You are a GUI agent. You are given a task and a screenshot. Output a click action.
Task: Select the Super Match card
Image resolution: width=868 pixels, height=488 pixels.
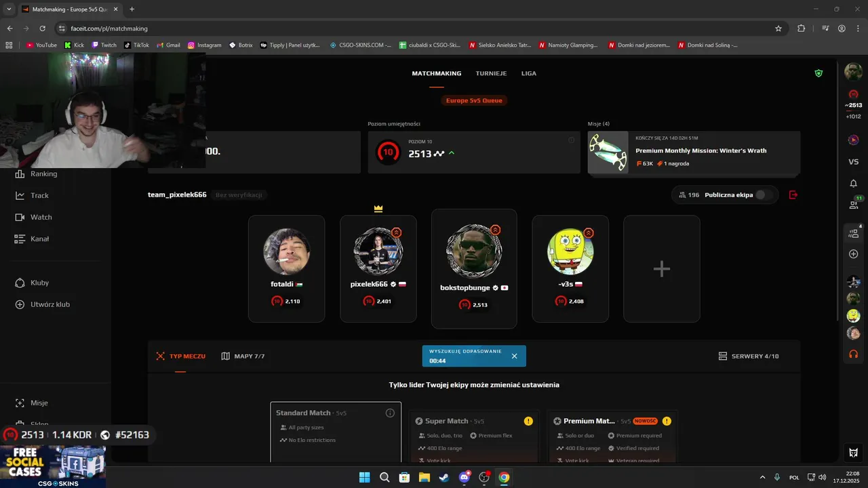475,437
